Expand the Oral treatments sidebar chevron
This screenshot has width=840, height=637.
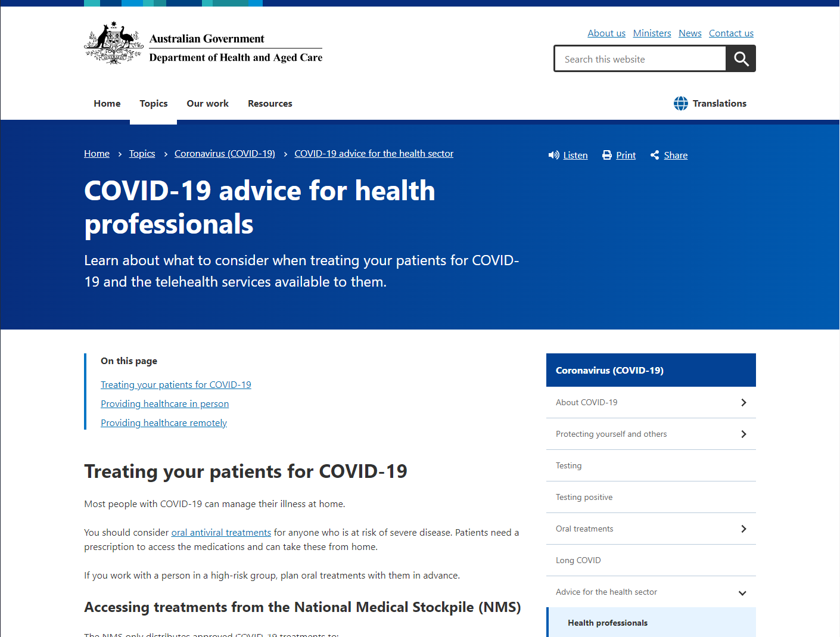click(743, 529)
